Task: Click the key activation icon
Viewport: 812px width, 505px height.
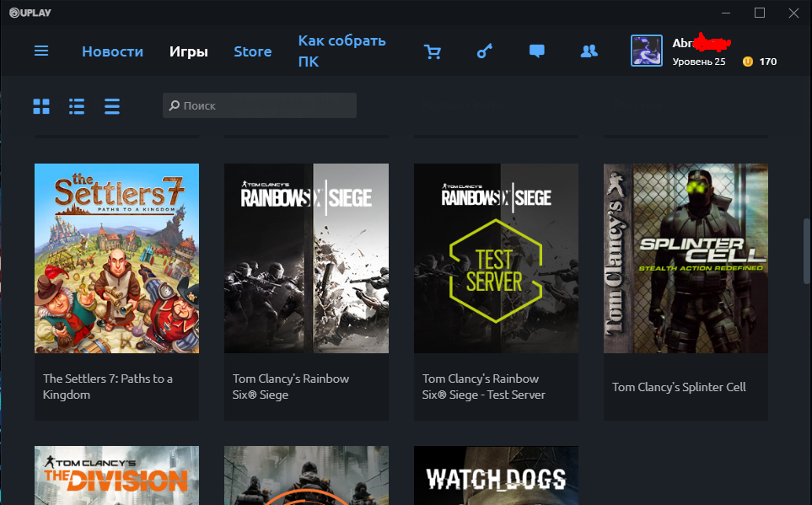Action: pos(484,51)
